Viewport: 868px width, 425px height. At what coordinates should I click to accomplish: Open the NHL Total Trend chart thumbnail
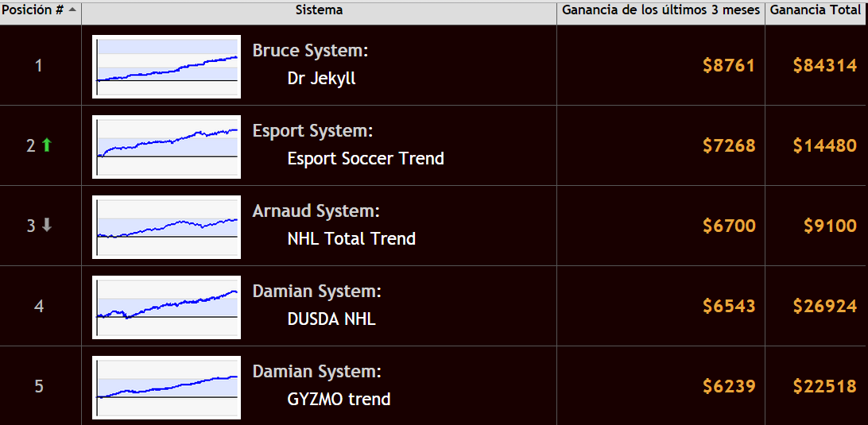click(167, 227)
